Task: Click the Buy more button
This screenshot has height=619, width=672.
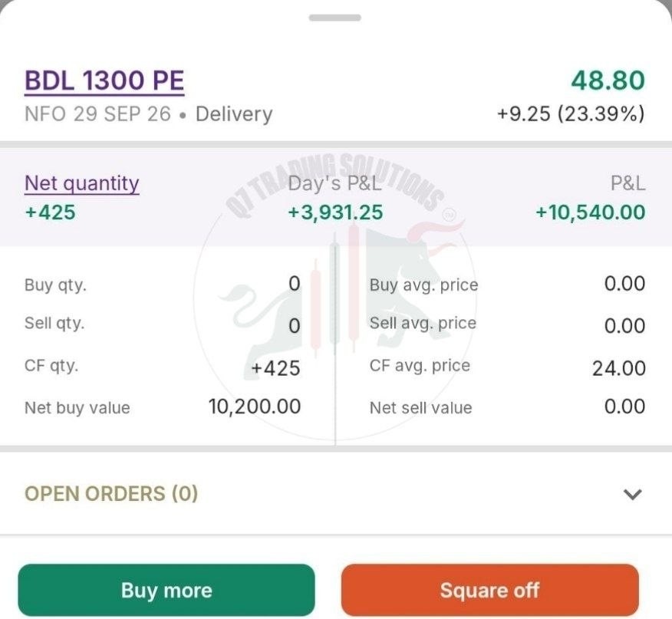Action: (166, 590)
